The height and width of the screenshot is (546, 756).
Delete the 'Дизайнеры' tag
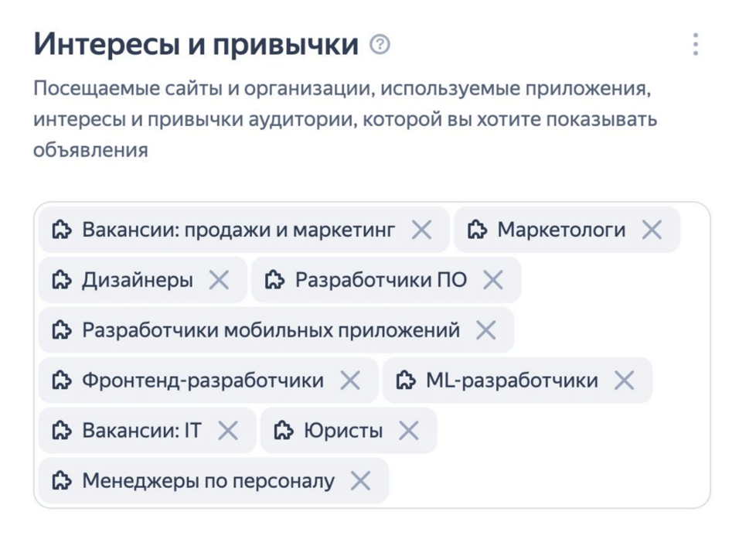point(220,280)
